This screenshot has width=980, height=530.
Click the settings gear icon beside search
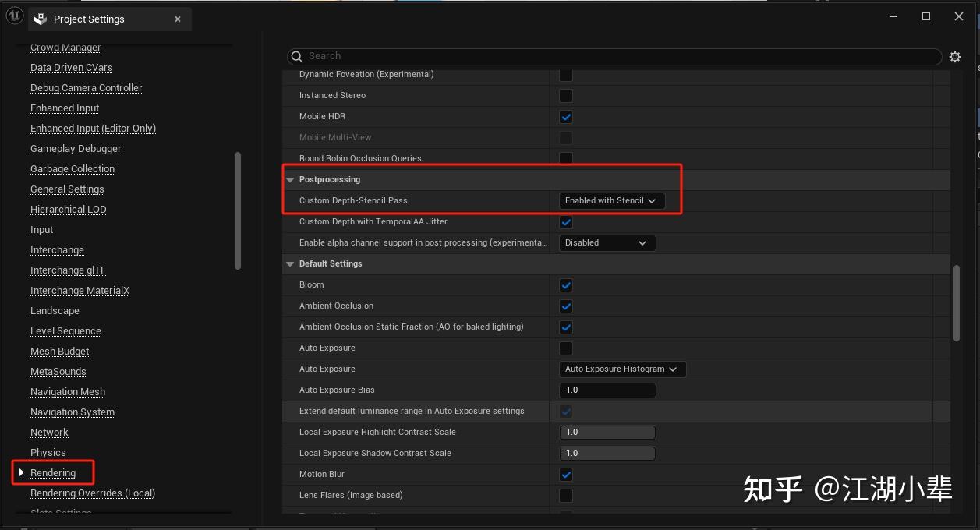click(955, 57)
